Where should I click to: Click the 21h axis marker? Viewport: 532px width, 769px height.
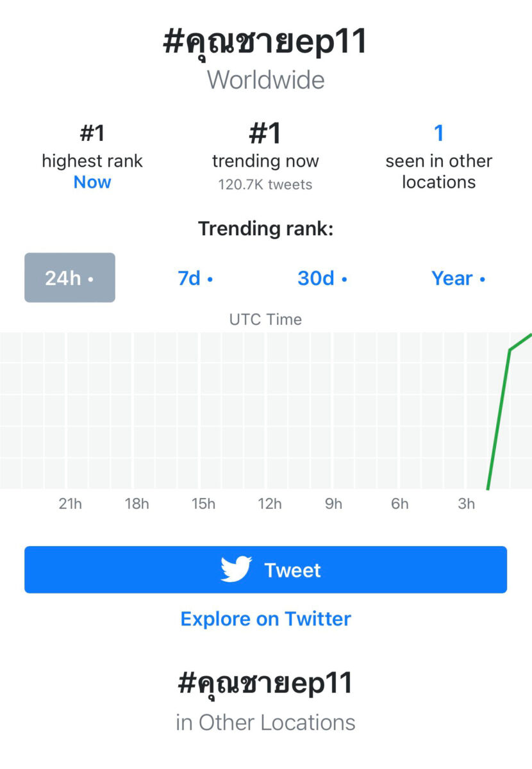coord(70,504)
